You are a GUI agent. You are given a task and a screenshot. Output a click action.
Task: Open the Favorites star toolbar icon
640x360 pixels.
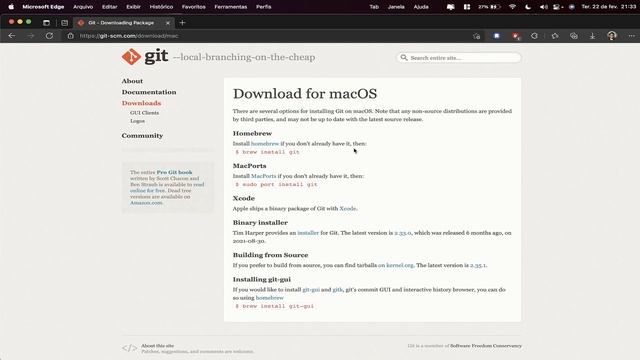(555, 36)
